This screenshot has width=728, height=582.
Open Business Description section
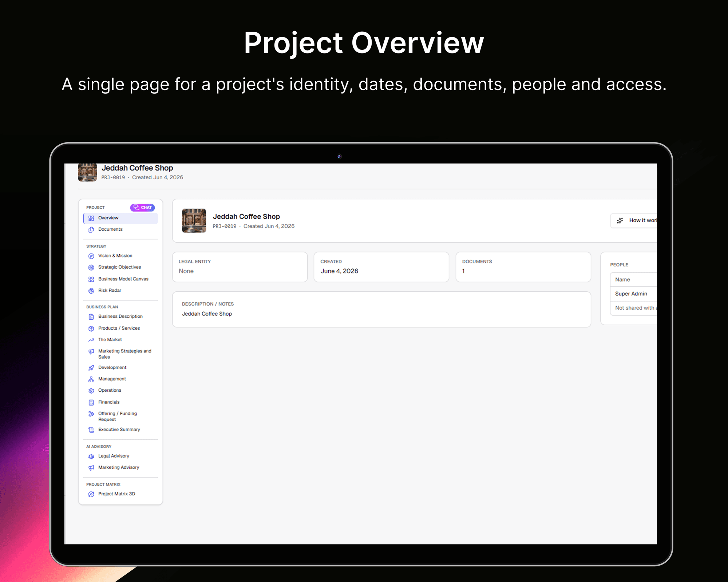120,316
